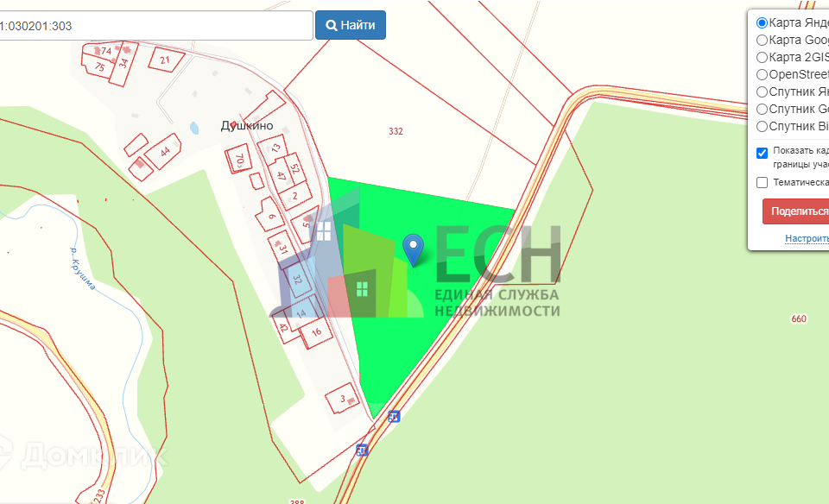
Task: Click the red Поделиться button
Action: [x=795, y=211]
